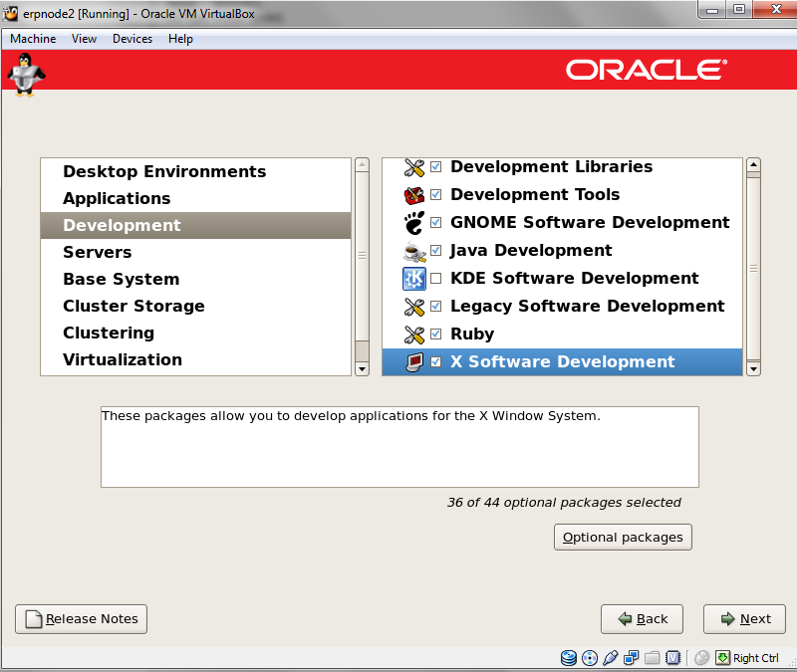This screenshot has height=672, width=797.
Task: Open the Machine menu
Action: [33, 39]
